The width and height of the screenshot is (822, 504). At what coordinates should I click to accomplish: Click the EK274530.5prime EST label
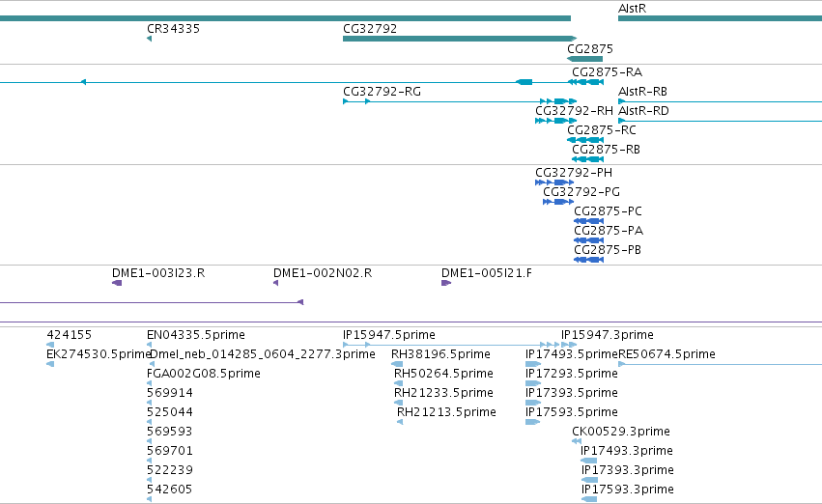(x=99, y=354)
